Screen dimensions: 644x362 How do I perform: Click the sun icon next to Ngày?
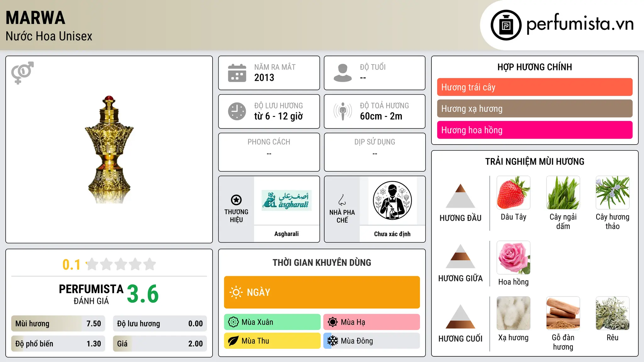(236, 292)
